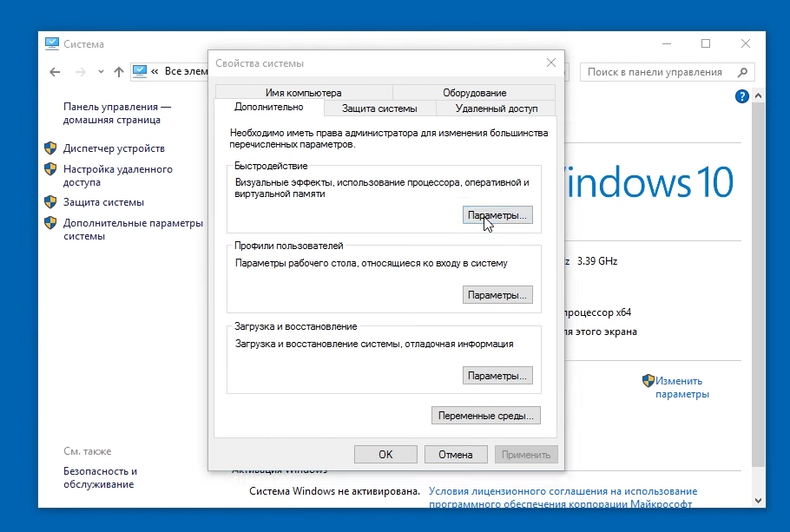Open Диспетчер устройств from the sidebar

(113, 148)
